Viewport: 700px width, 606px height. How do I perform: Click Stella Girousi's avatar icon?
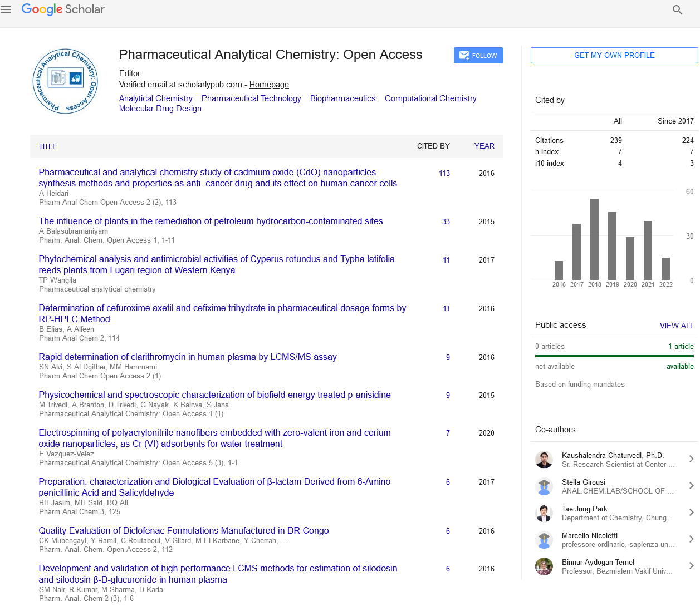click(x=544, y=486)
